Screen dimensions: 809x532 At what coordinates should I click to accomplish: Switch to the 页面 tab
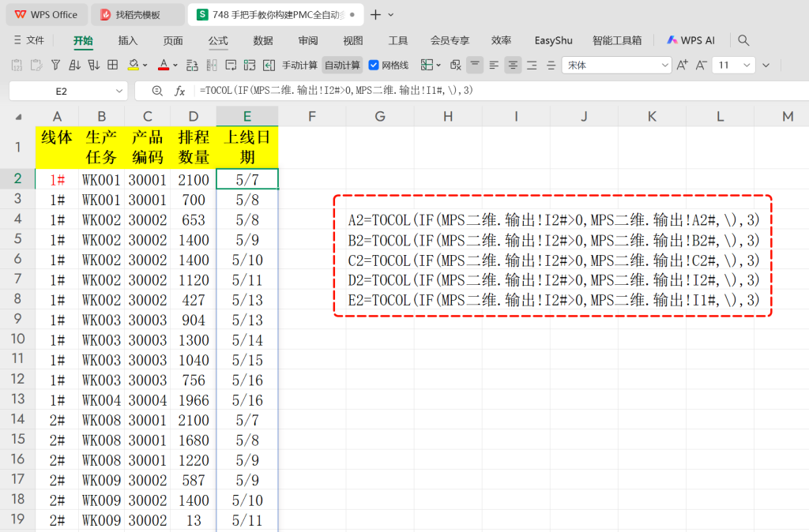point(173,41)
